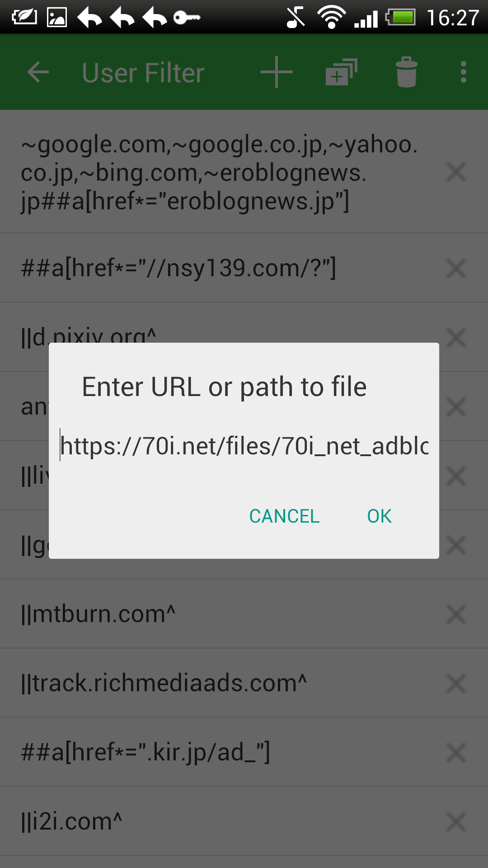Remove the d.pixiv.org filter with X
This screenshot has height=868, width=488.
coord(456,338)
